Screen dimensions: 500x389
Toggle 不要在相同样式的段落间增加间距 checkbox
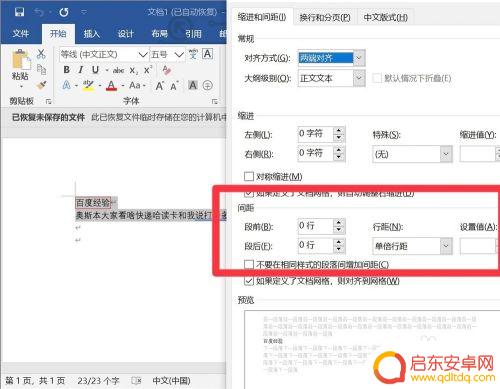click(x=249, y=265)
